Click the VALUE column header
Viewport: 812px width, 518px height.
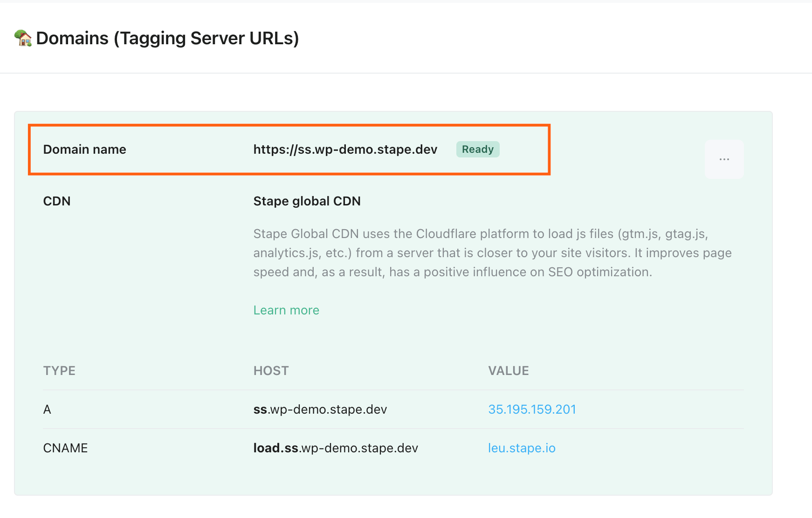[509, 371]
